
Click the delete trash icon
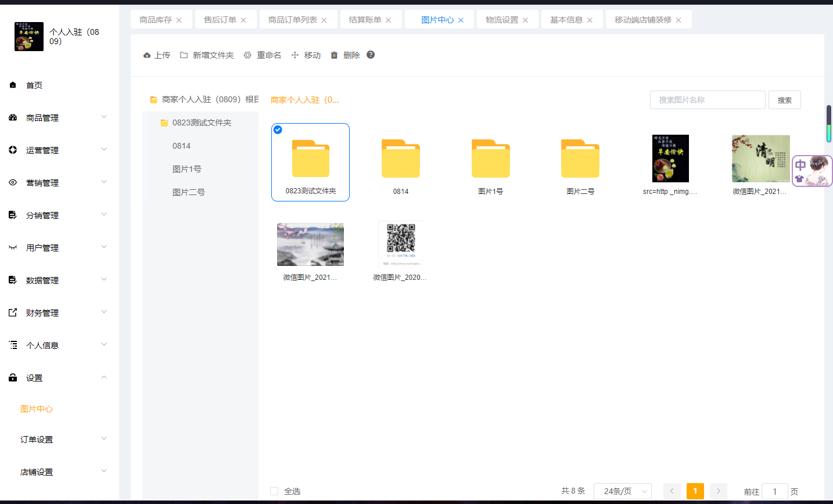tap(334, 55)
